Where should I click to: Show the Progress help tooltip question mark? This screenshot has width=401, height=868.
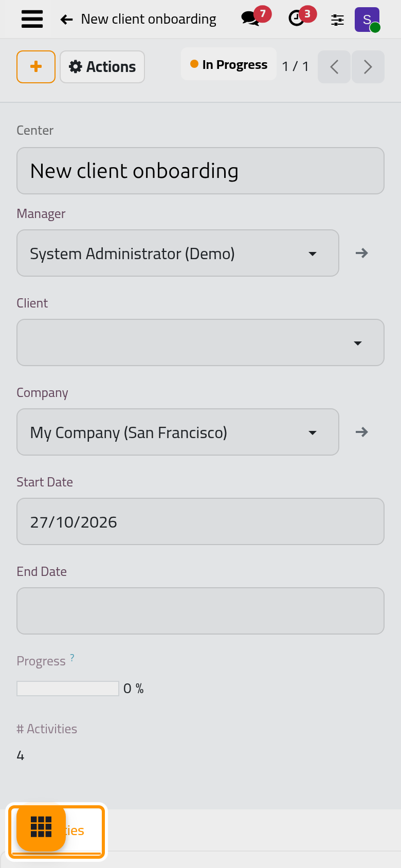pos(72,658)
